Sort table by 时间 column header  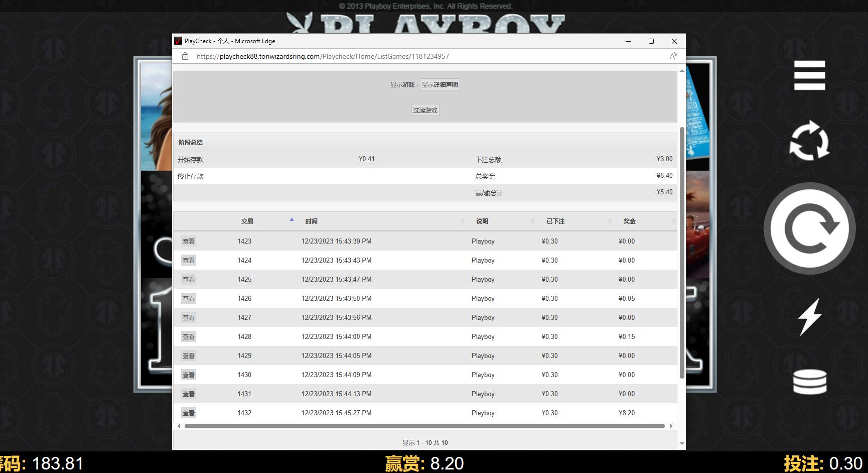point(311,221)
